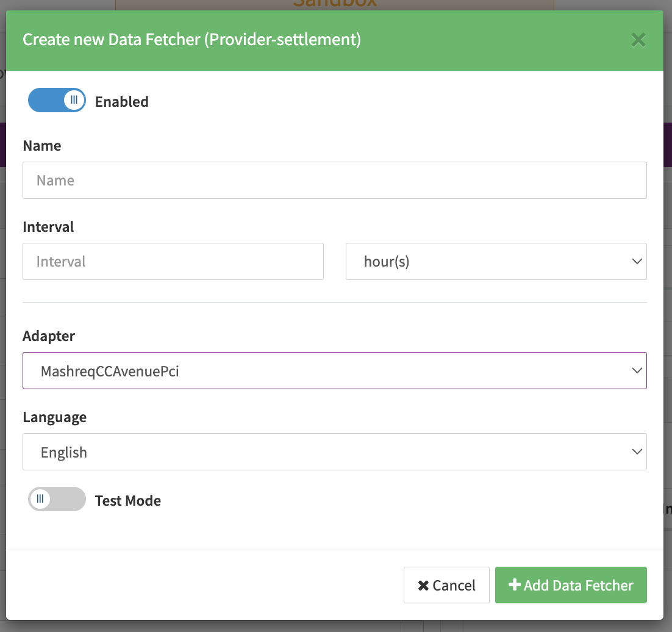Click the striped handle of Test Mode switch
The width and height of the screenshot is (672, 632).
coord(40,499)
